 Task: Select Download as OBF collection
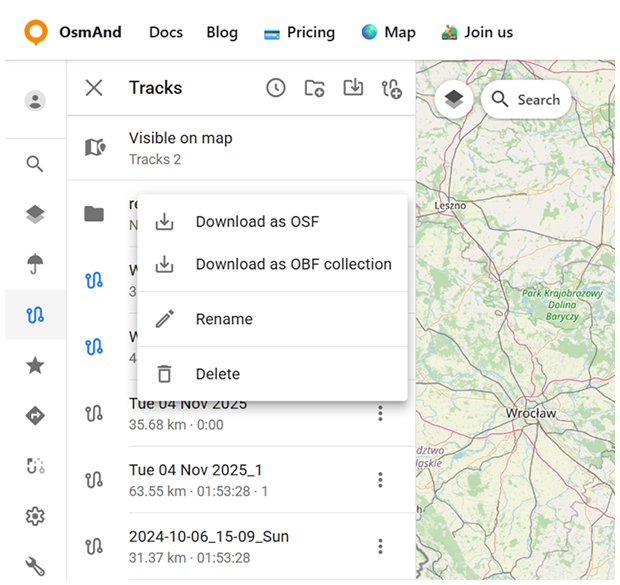pyautogui.click(x=293, y=265)
